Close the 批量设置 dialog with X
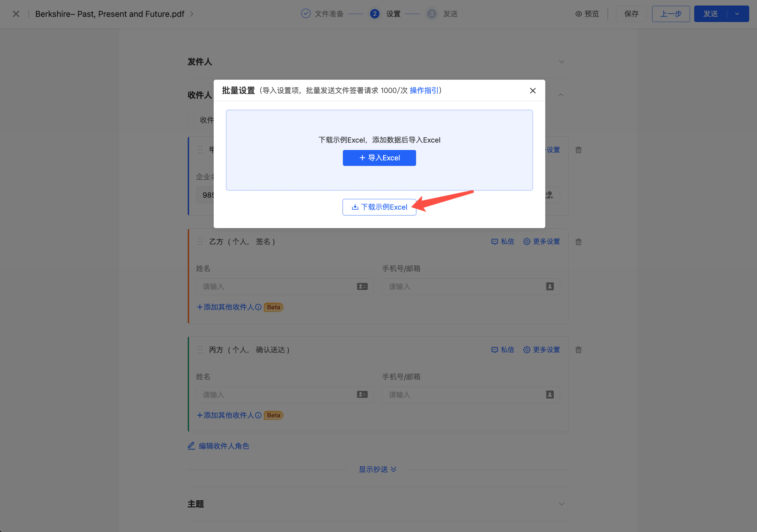 [x=533, y=91]
